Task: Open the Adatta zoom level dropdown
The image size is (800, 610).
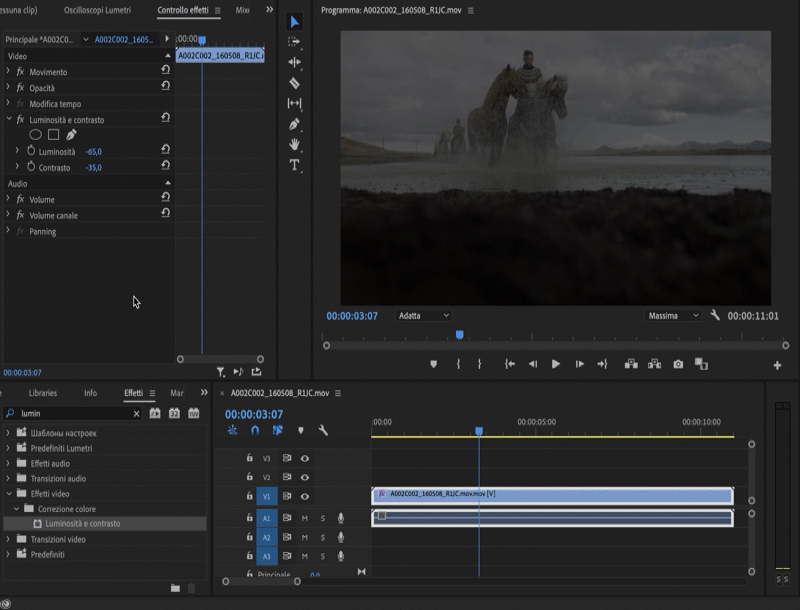Action: click(x=424, y=316)
